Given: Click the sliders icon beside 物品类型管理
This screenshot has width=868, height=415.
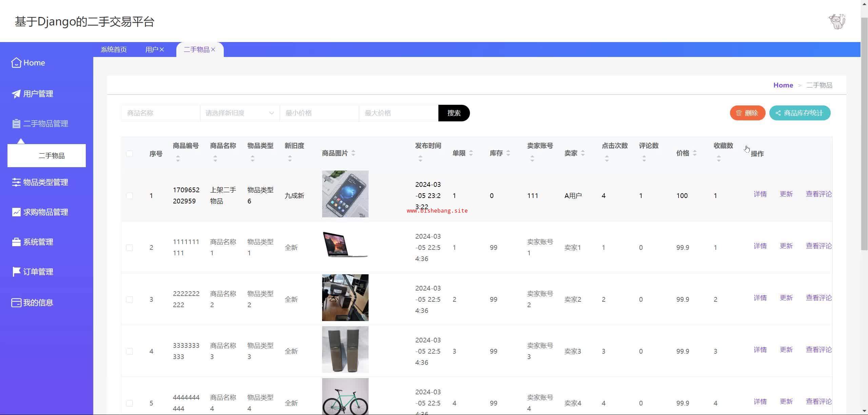Looking at the screenshot, I should click(16, 182).
